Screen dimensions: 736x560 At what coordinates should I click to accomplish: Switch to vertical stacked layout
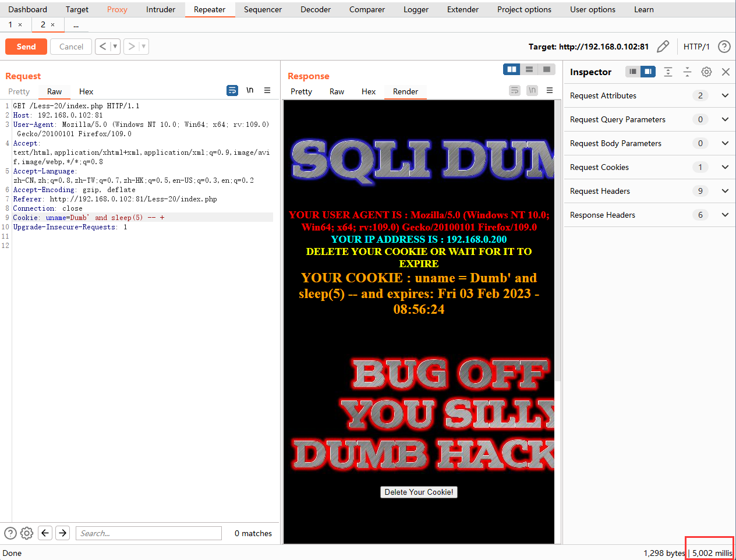tap(529, 69)
